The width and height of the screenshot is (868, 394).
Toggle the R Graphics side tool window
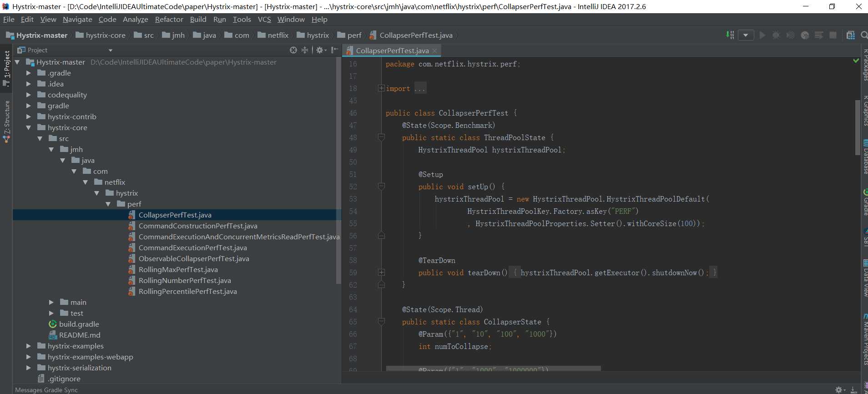[x=865, y=111]
